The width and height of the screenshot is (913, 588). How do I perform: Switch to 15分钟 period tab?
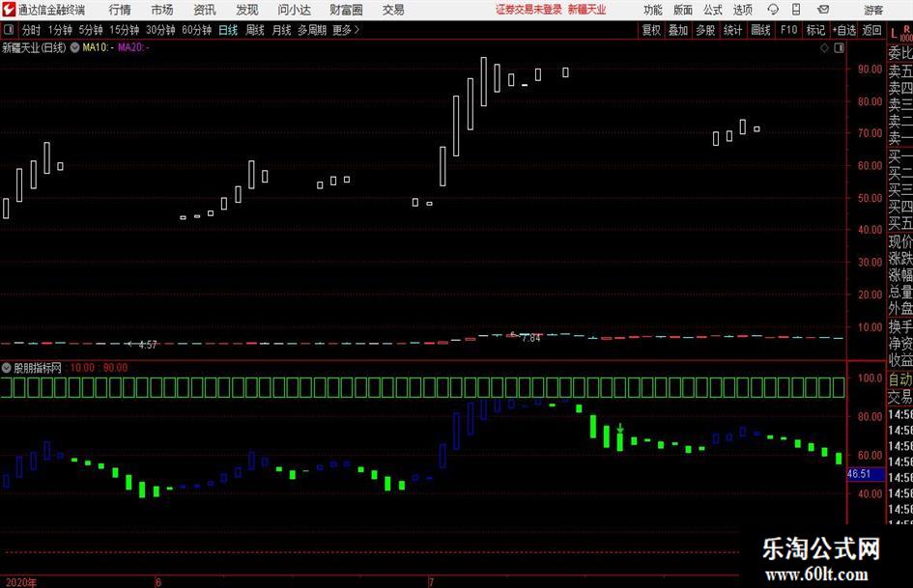pyautogui.click(x=124, y=30)
